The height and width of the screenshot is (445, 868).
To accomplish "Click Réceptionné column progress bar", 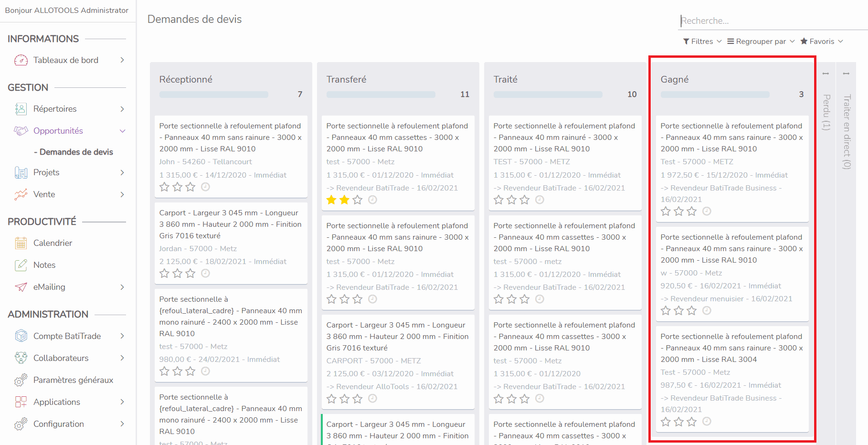I will [214, 95].
